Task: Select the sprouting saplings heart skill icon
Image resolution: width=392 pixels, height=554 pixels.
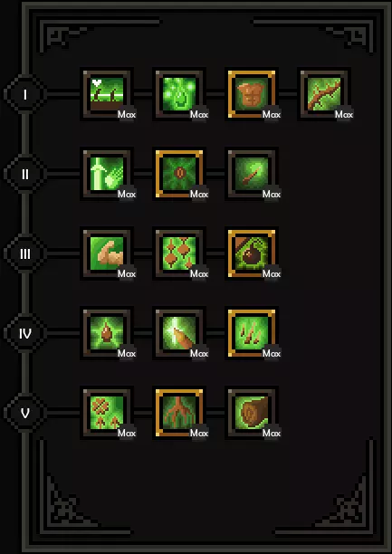Action: tap(107, 94)
